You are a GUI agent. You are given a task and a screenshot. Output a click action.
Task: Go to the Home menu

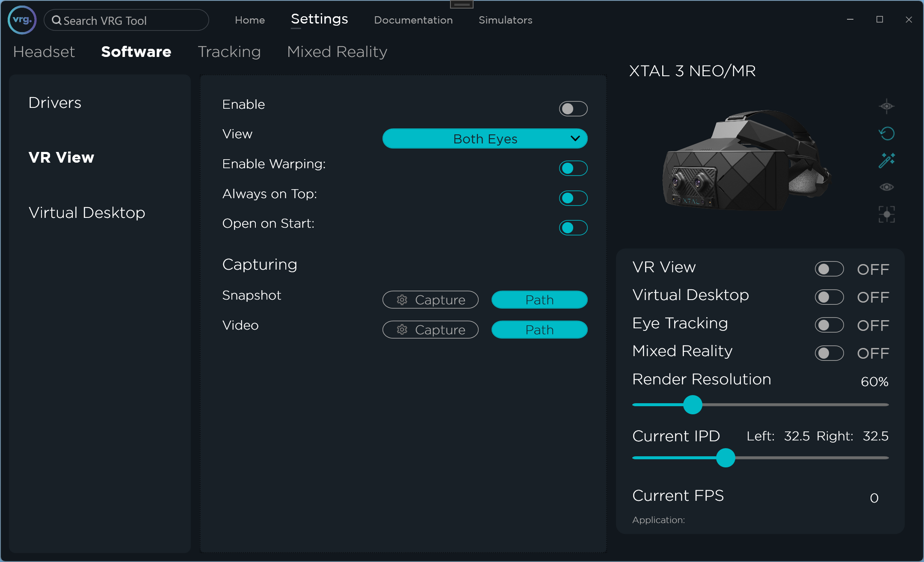(x=250, y=20)
